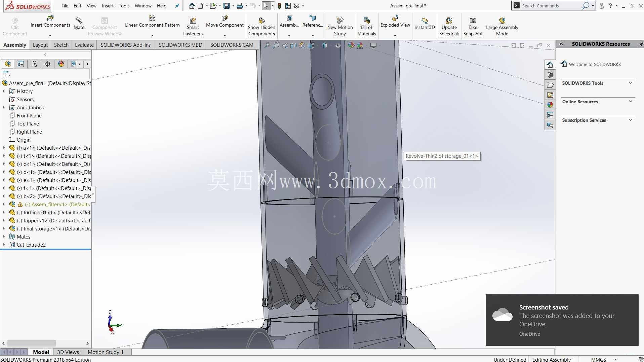Switch to SOLIDWORKS Add-Ins tab
644x362 pixels.
(126, 45)
